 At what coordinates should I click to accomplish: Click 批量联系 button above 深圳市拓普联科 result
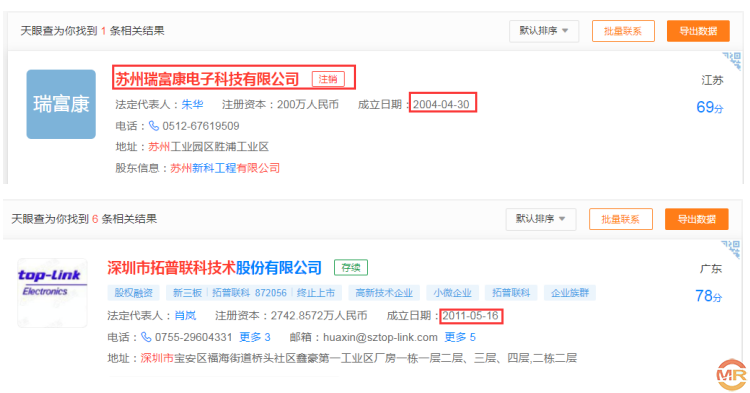[620, 219]
